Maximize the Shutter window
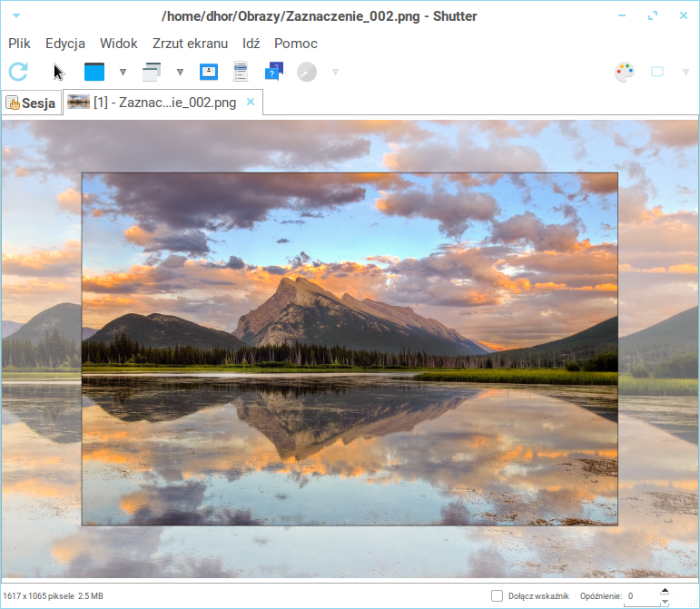Image resolution: width=700 pixels, height=609 pixels. (x=653, y=15)
